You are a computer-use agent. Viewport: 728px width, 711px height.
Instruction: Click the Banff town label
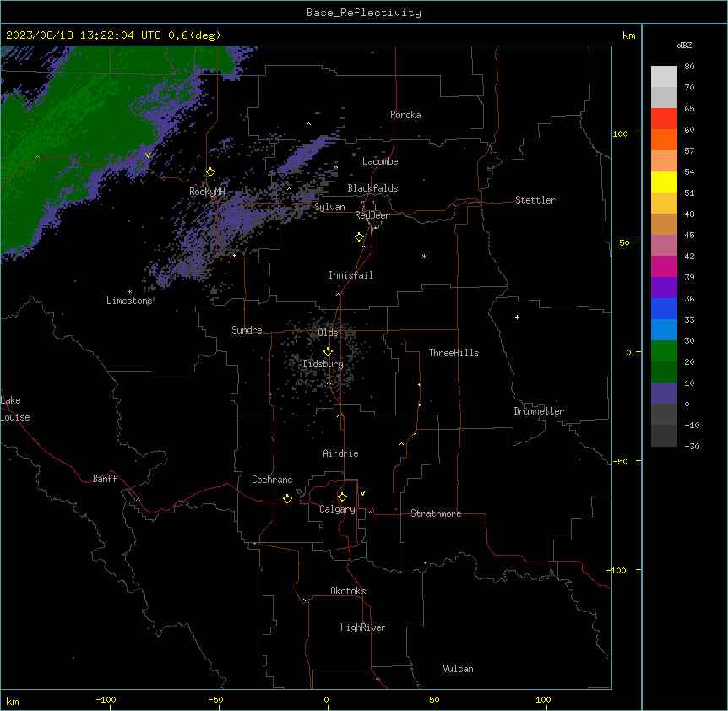pos(105,479)
